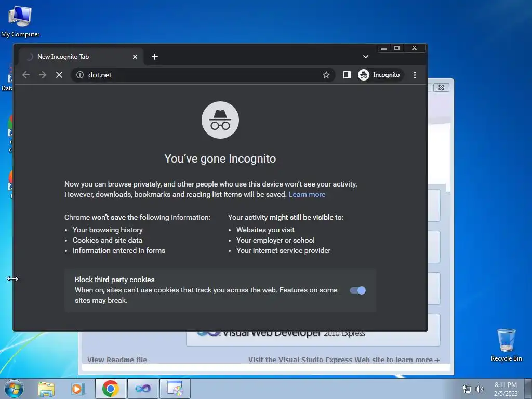The height and width of the screenshot is (399, 532).
Task: Click "Websites you visit" list item
Action: coord(265,230)
